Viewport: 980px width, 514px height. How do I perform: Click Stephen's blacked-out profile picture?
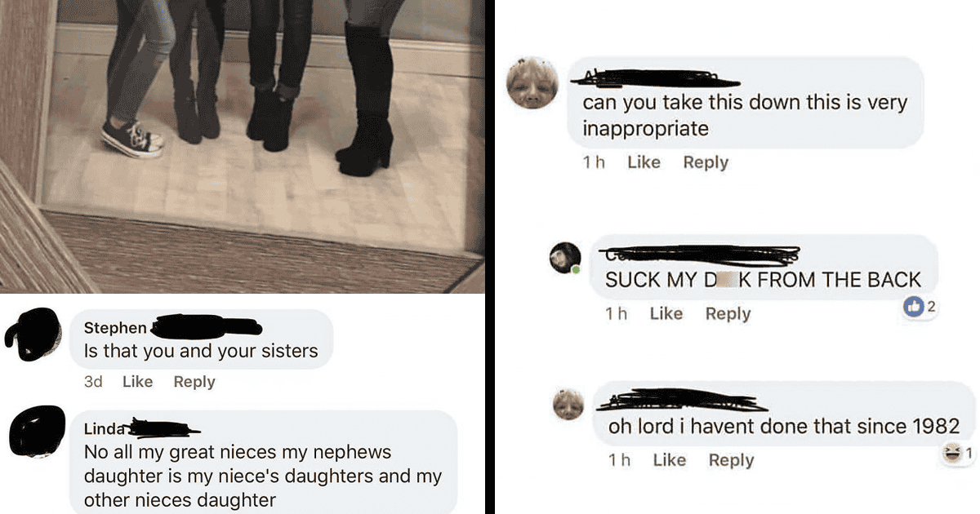31,336
